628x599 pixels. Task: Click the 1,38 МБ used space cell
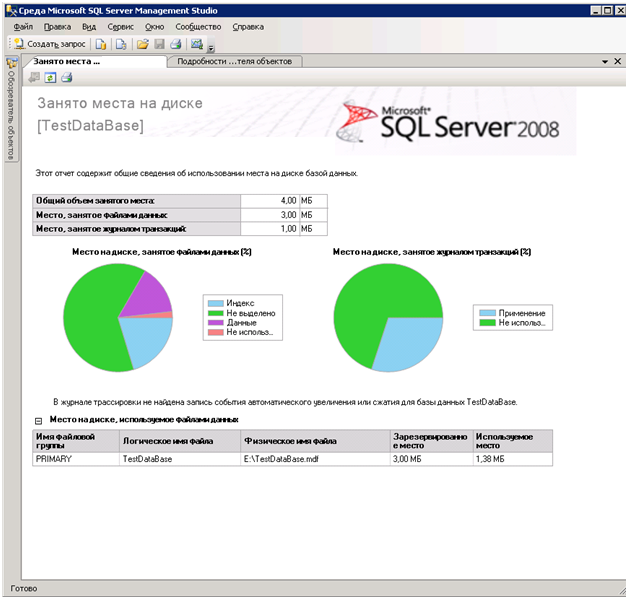click(x=513, y=459)
